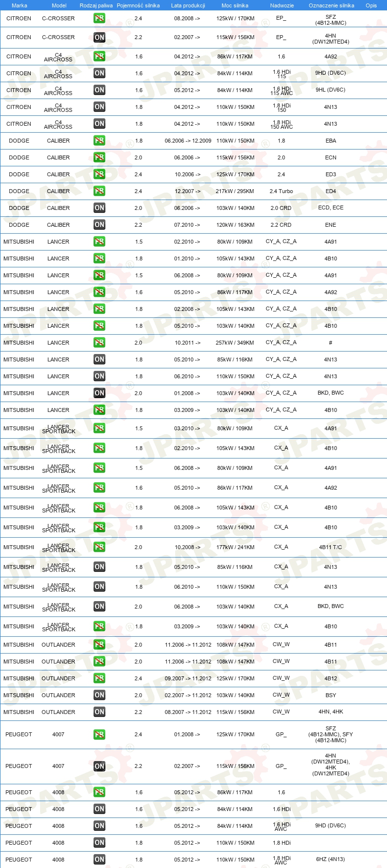Click diesel icon in Dodge Caliber 2.0 CRD row

click(x=99, y=208)
